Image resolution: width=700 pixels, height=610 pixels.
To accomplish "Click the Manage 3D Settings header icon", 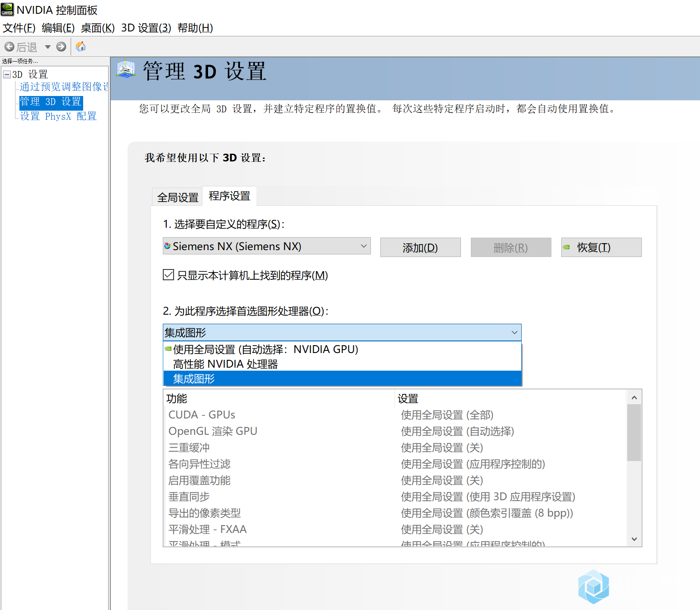I will (126, 69).
